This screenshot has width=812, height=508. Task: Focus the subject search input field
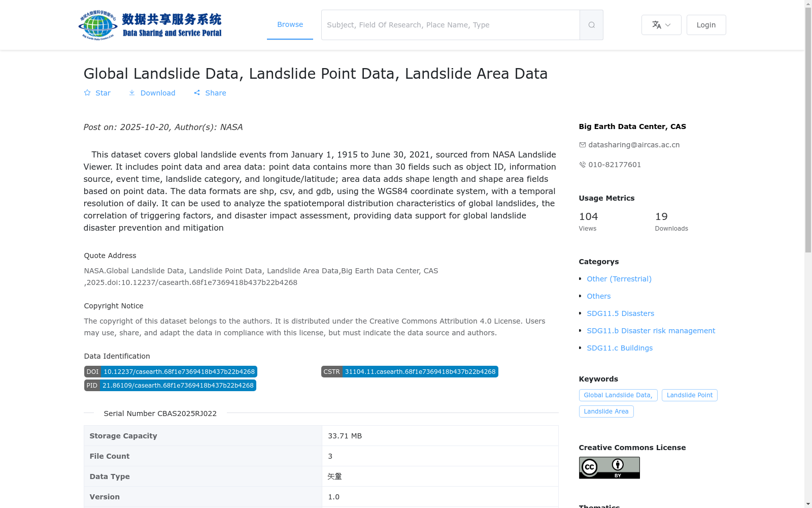coord(450,25)
